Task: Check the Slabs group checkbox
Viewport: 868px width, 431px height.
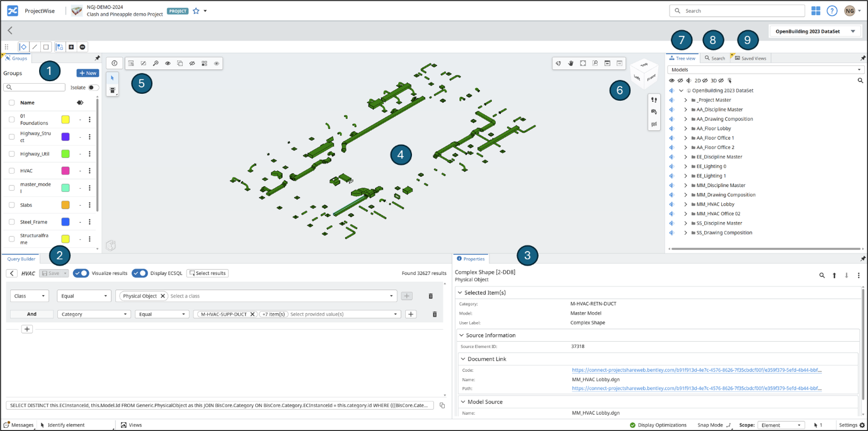Action: point(12,205)
